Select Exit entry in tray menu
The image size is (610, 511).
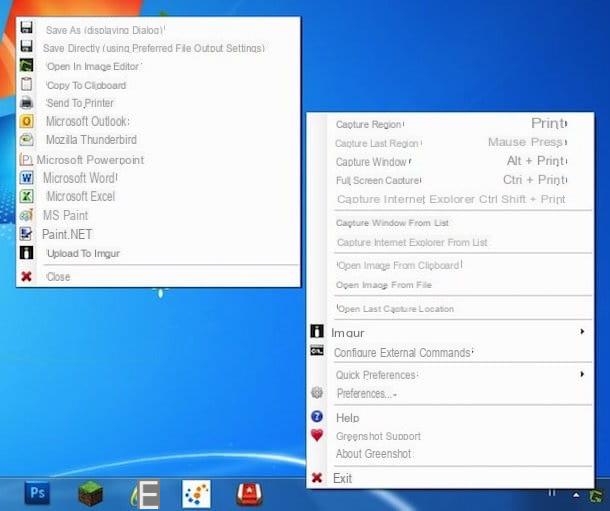coord(342,478)
